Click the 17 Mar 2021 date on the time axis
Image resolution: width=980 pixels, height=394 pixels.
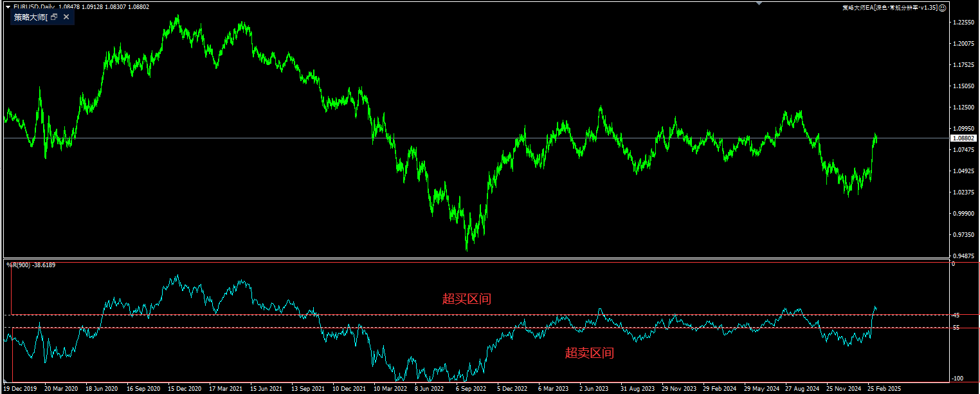point(225,389)
